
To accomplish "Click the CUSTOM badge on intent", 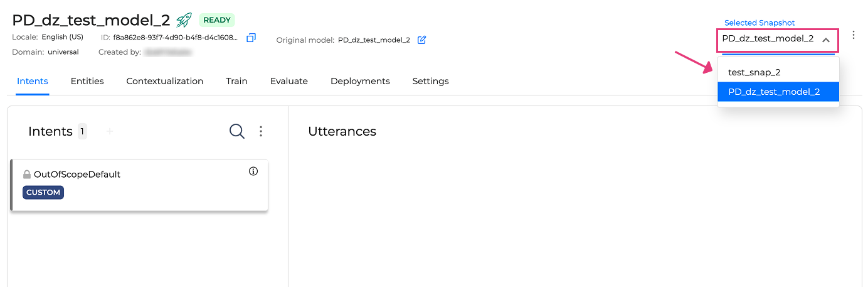I will click(43, 193).
